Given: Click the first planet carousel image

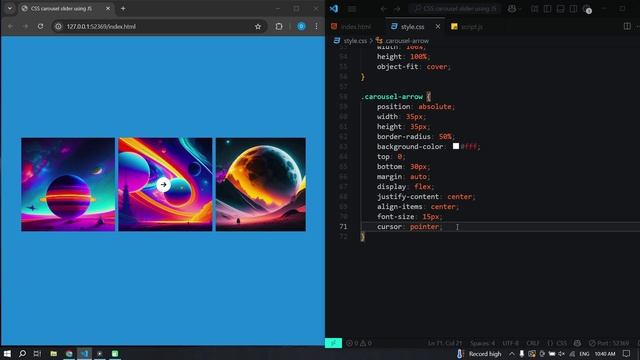Looking at the screenshot, I should [x=68, y=184].
